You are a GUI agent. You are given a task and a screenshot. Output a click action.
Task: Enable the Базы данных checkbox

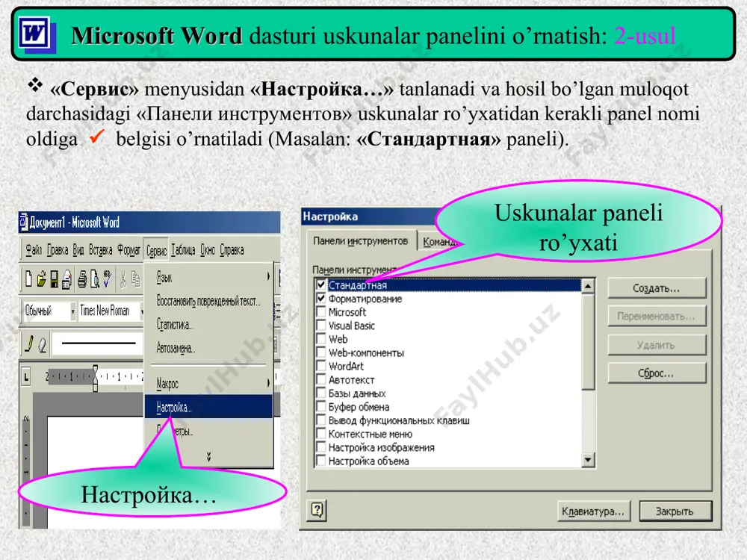(x=321, y=393)
